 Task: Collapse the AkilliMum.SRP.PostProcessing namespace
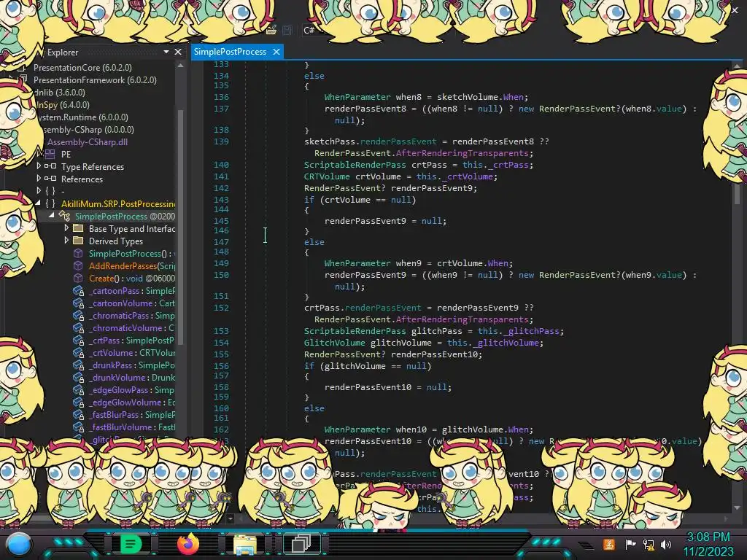point(38,203)
